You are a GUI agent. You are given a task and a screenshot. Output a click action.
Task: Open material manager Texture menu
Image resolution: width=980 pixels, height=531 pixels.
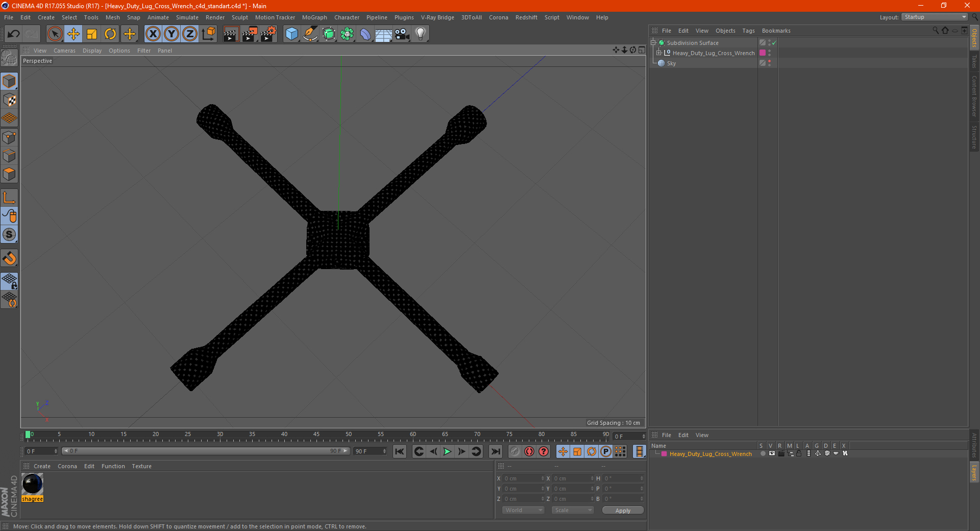click(141, 466)
